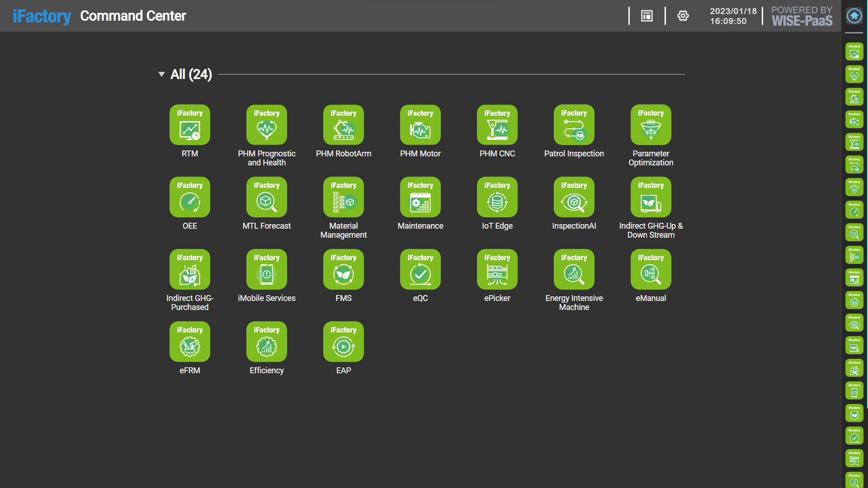Open Patrol Inspection tile in the grid
This screenshot has height=488, width=868.
pos(574,125)
